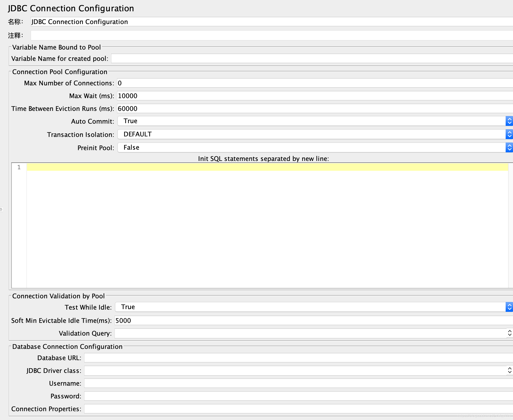Click the Preinit Pool spinner control
This screenshot has width=513, height=420.
509,147
